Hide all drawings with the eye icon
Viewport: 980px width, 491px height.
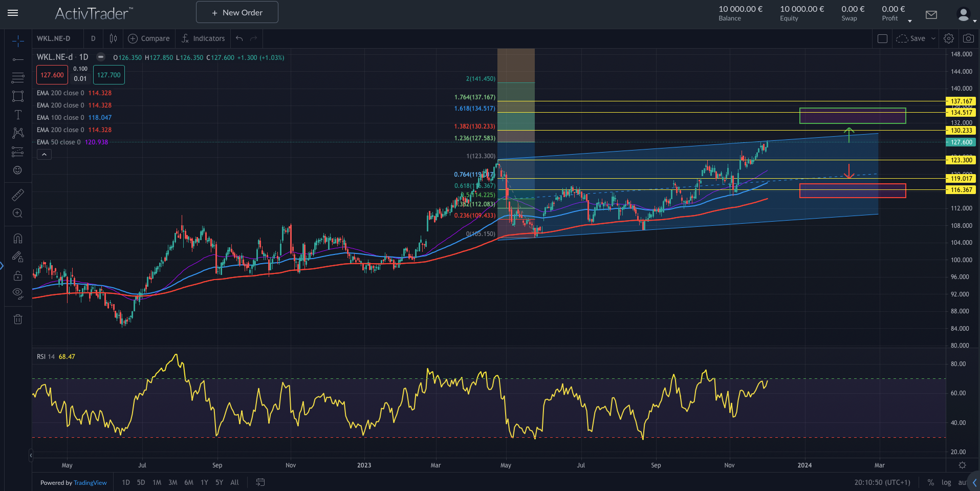point(18,294)
